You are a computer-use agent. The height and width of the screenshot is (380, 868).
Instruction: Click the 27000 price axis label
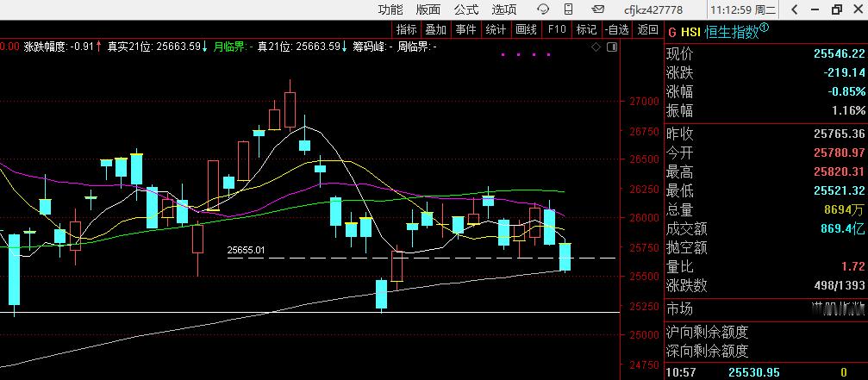tap(645, 101)
